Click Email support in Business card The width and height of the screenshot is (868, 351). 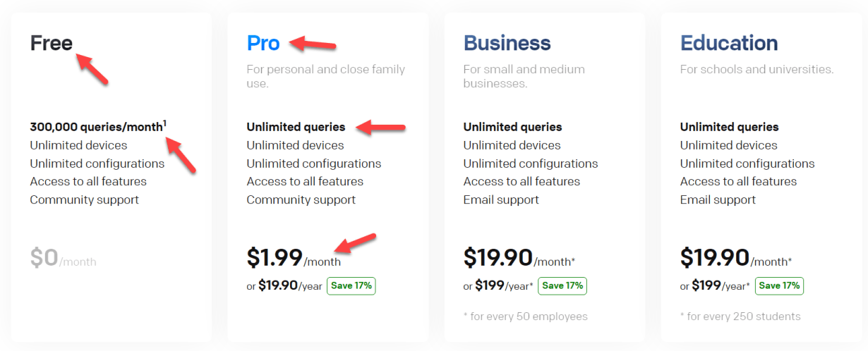point(501,199)
